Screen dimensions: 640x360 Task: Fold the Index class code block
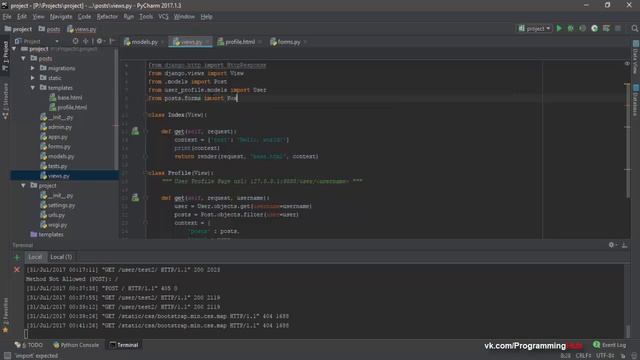click(146, 115)
